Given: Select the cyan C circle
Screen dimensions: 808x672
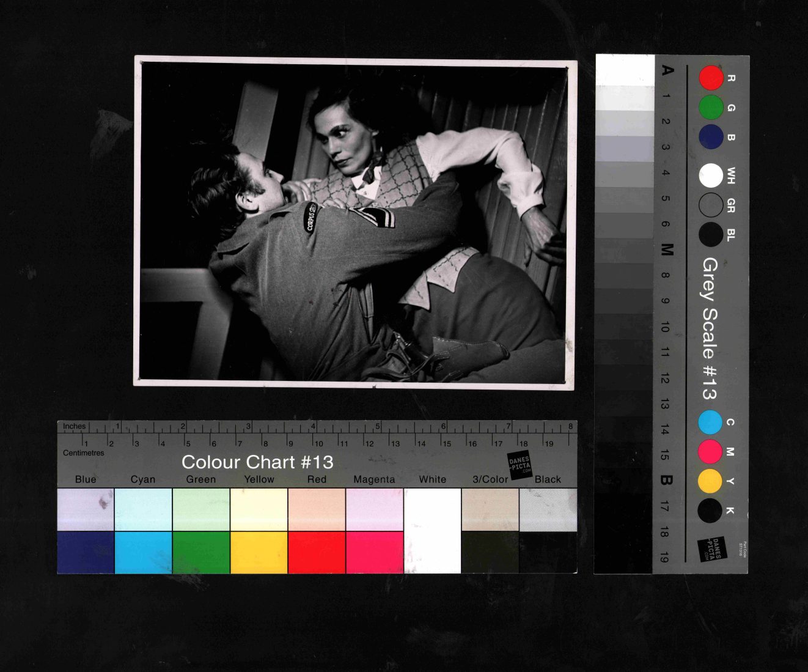Looking at the screenshot, I should point(710,423).
